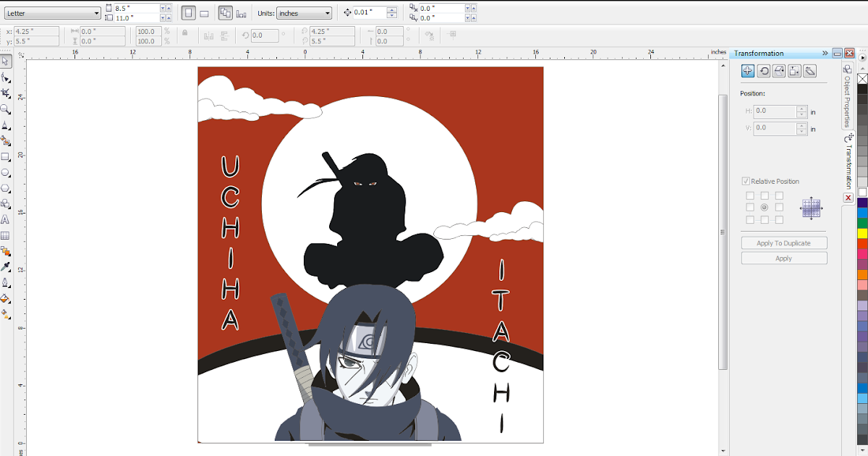
Task: Select the Zoom tool
Action: point(6,109)
